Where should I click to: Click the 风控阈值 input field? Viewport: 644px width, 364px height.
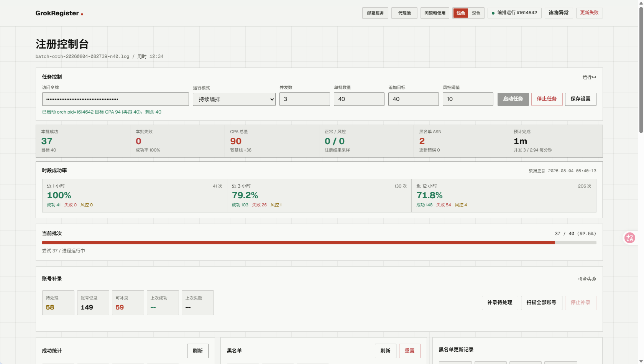468,99
